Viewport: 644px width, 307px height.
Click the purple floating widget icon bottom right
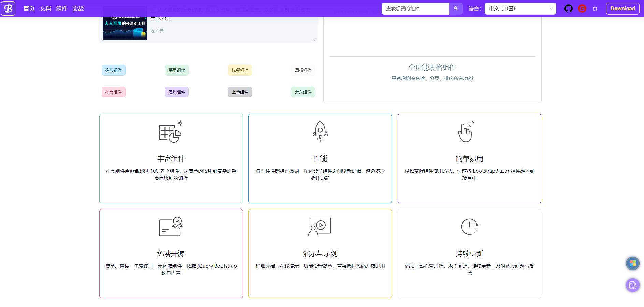(x=633, y=285)
